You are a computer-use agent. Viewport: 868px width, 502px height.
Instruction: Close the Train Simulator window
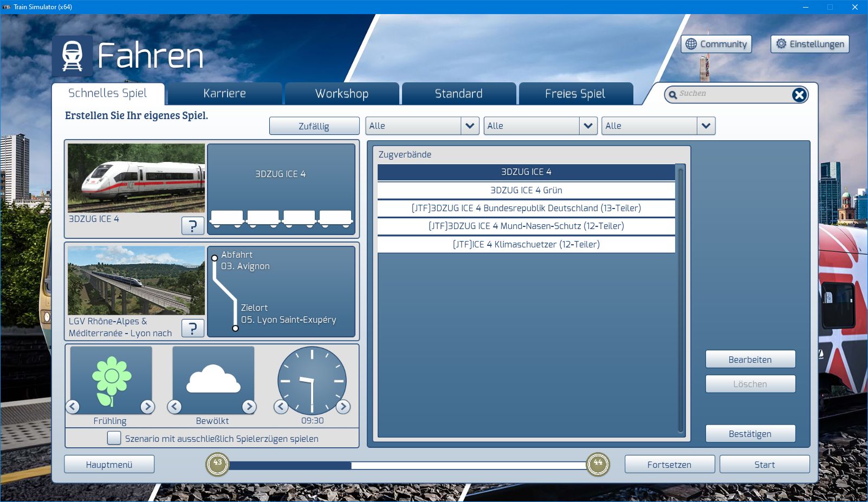[855, 7]
